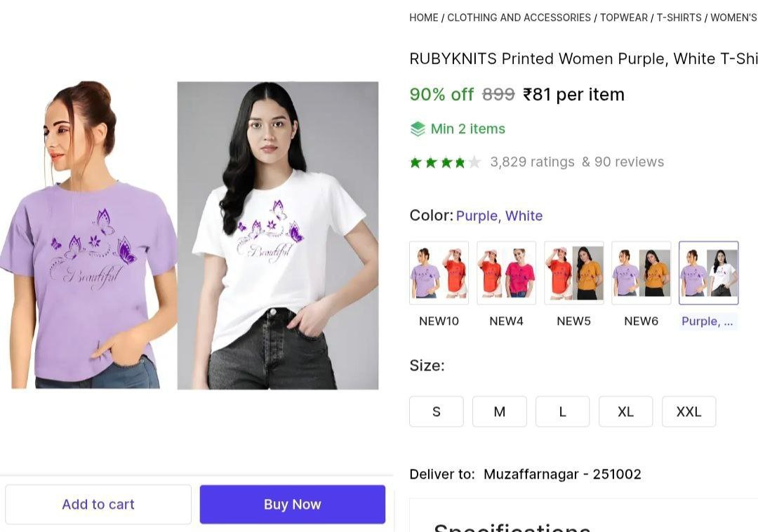The image size is (758, 532).
Task: Navigate to TOPWEAR breadcrumb category
Action: [624, 18]
